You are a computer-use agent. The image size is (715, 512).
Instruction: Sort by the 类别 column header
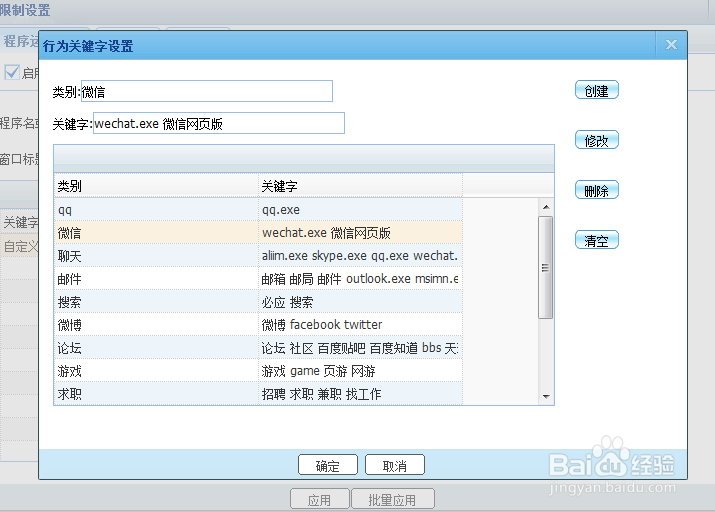point(156,186)
